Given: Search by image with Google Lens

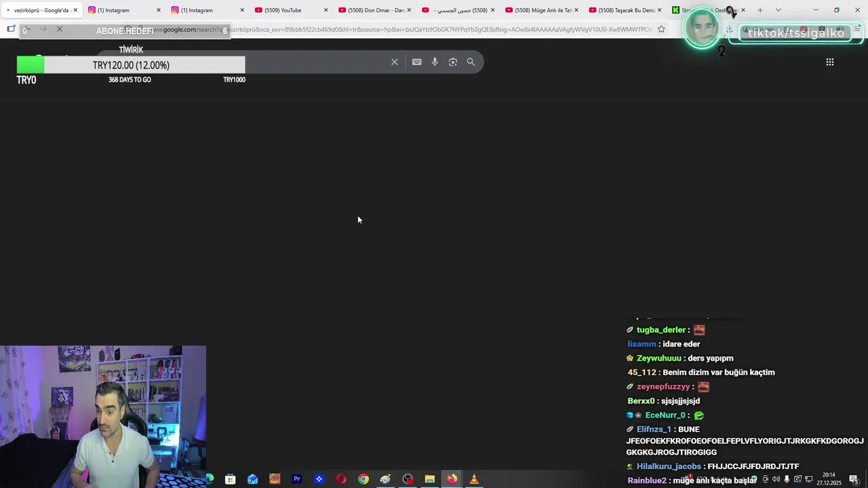Looking at the screenshot, I should click(x=453, y=62).
